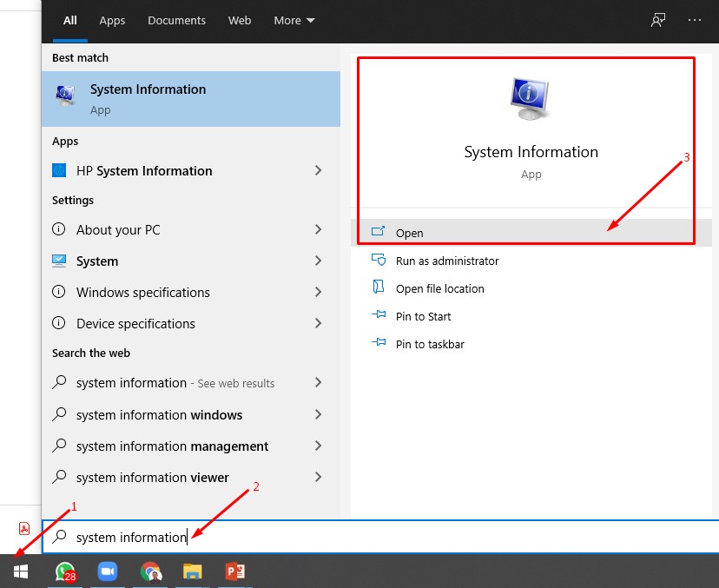
Task: Click the Windows specifications info icon
Action: (58, 293)
